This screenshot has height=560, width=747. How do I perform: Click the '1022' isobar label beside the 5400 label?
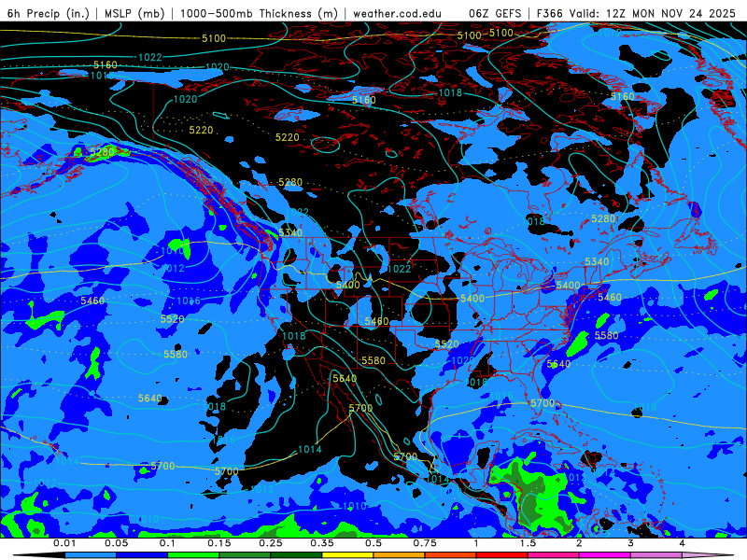(400, 269)
